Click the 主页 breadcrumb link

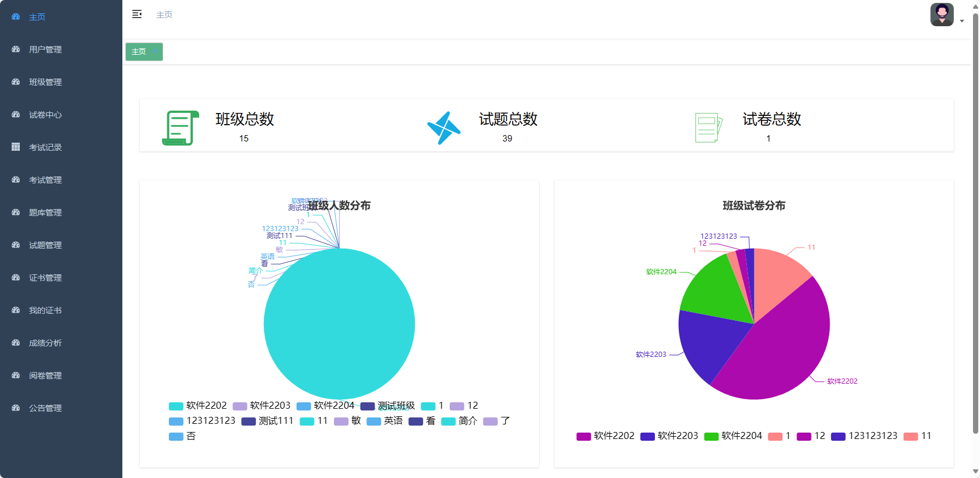[164, 15]
